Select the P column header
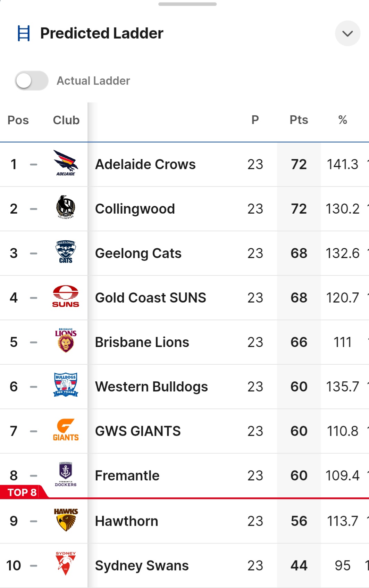The height and width of the screenshot is (588, 369). (255, 120)
